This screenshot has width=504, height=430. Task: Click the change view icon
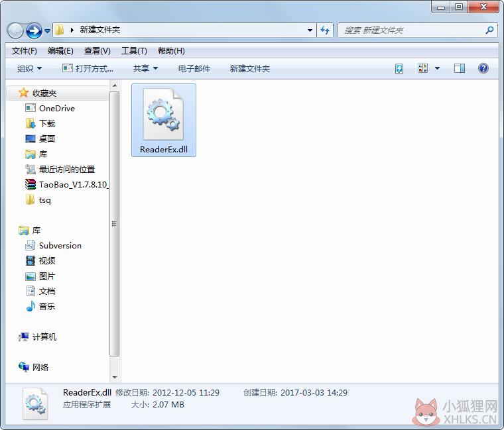coord(422,68)
